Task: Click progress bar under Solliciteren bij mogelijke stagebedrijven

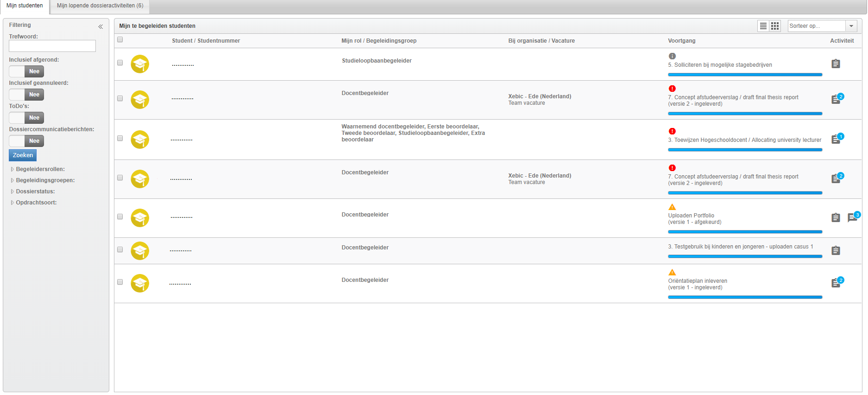Action: point(745,75)
